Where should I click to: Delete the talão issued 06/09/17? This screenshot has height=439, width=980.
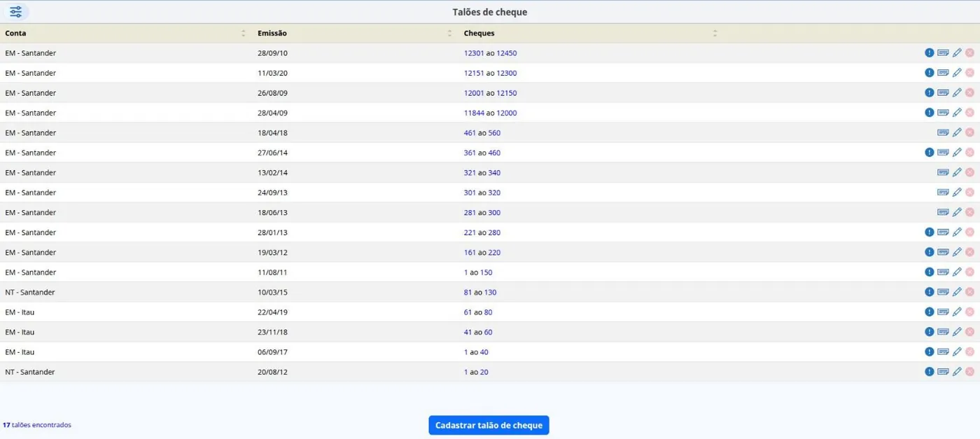[969, 352]
